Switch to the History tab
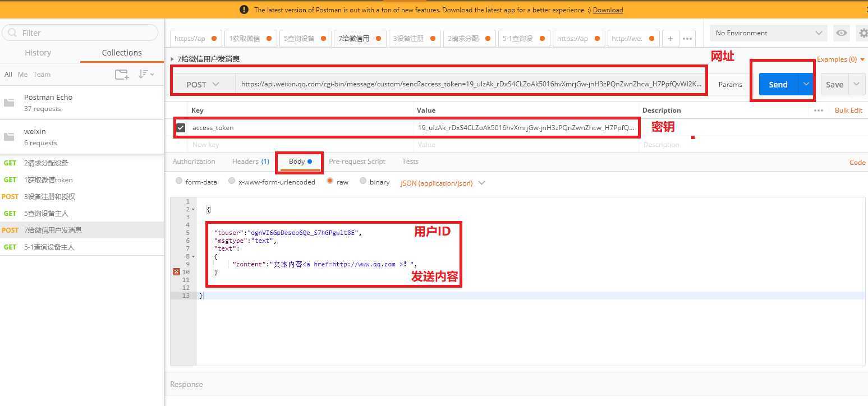This screenshot has height=406, width=868. (38, 53)
